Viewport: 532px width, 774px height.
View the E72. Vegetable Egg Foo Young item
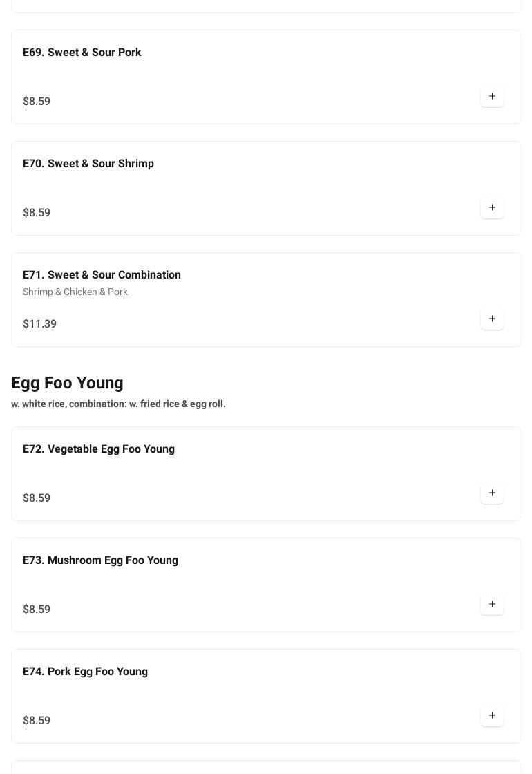coord(98,449)
